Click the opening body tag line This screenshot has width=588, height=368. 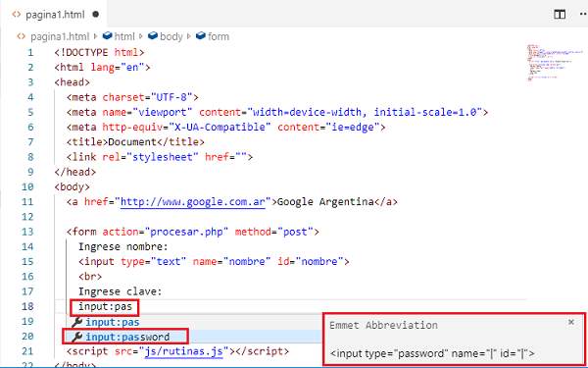click(73, 186)
